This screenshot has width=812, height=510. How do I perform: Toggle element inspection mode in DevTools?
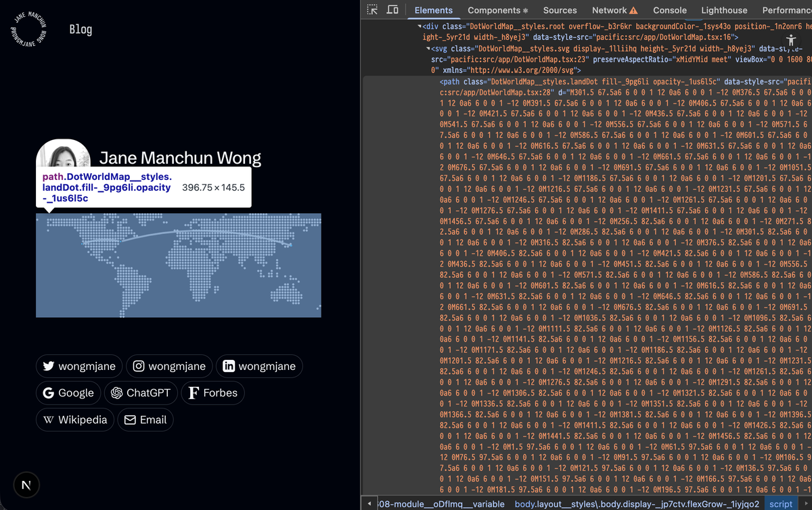pos(371,10)
